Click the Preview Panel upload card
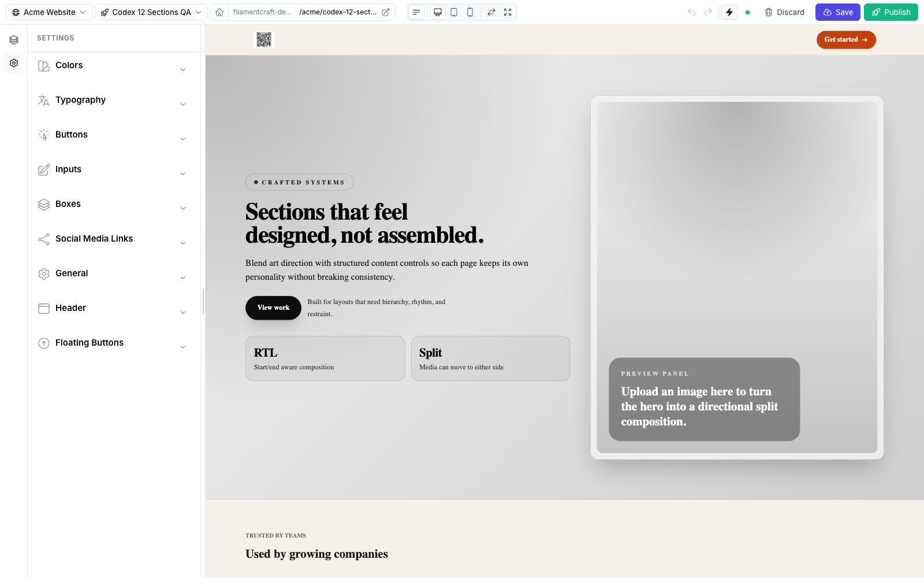 pyautogui.click(x=705, y=399)
